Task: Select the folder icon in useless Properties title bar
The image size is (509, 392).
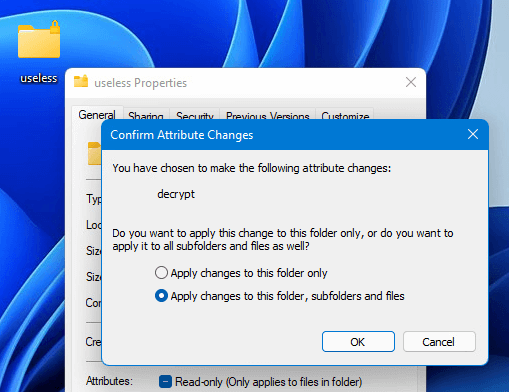Action: pyautogui.click(x=81, y=81)
